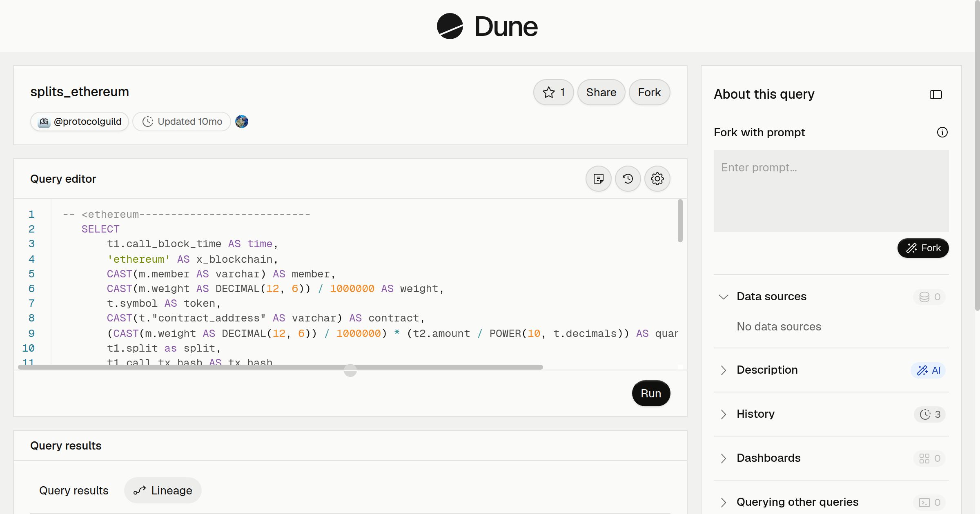Click the black Fork with AI button
This screenshot has height=514, width=980.
click(x=923, y=248)
